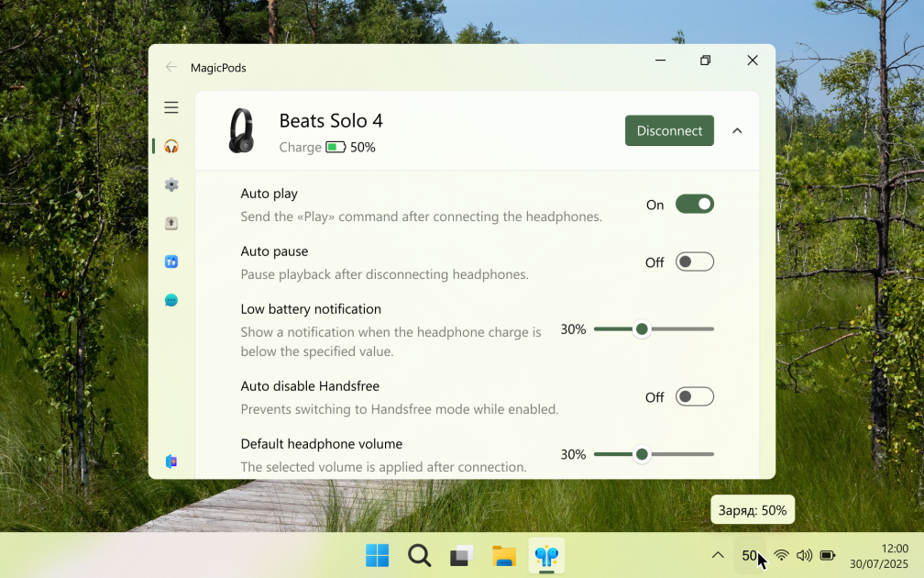This screenshot has width=924, height=578.
Task: Open Task View on the taskbar
Action: click(x=461, y=555)
